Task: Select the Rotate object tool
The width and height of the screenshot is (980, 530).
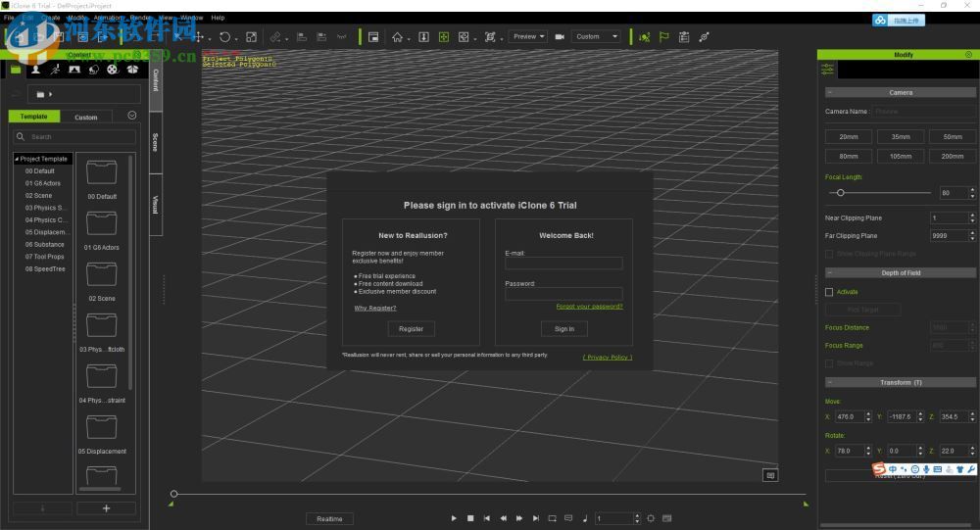Action: coord(224,37)
